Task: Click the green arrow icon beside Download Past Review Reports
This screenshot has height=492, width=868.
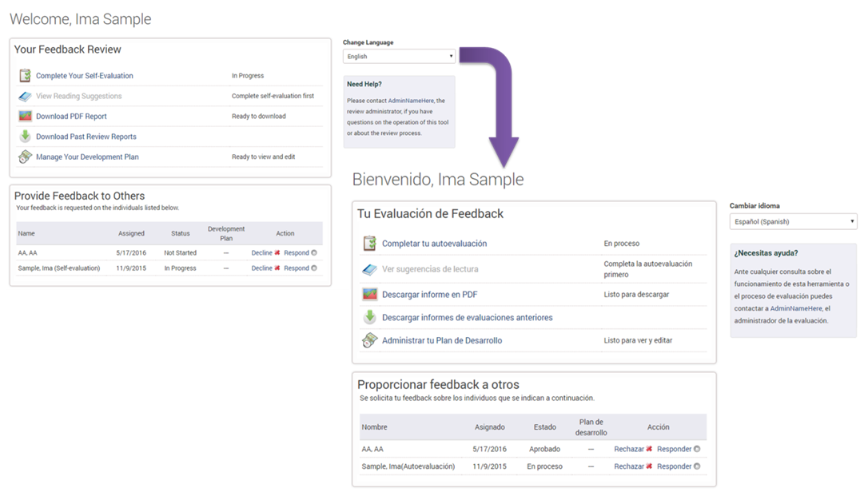Action: tap(25, 136)
